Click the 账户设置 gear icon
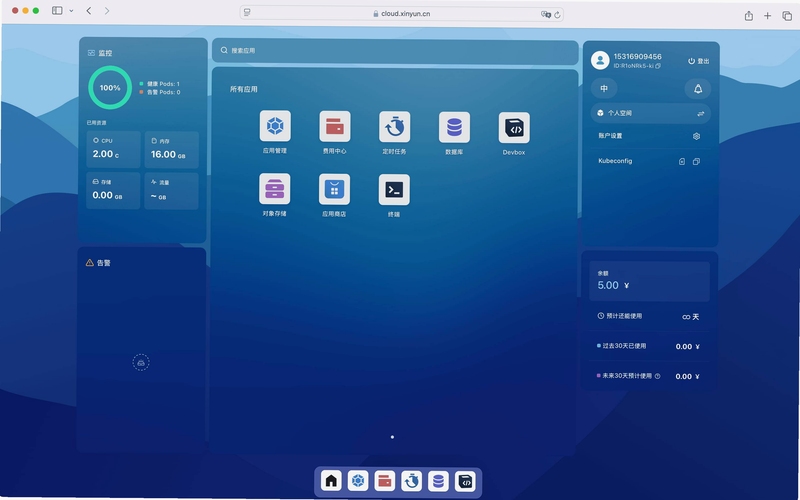The height and width of the screenshot is (500, 800). pos(696,136)
